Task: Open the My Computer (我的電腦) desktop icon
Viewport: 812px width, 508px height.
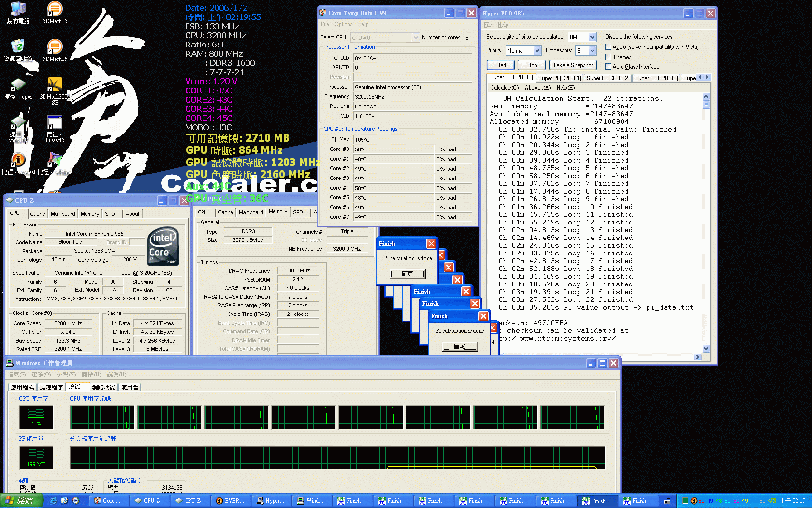Action: [18, 13]
